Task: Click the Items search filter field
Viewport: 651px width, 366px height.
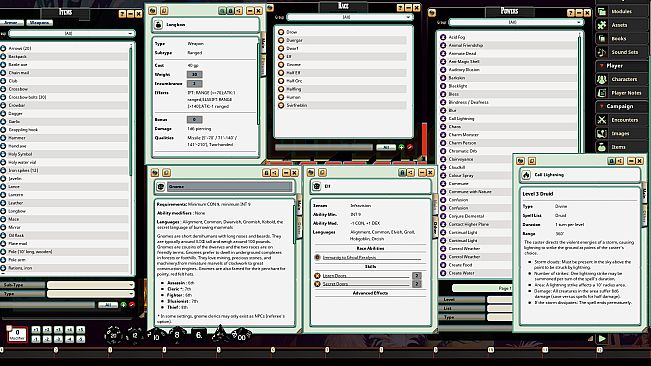Action: [x=47, y=305]
